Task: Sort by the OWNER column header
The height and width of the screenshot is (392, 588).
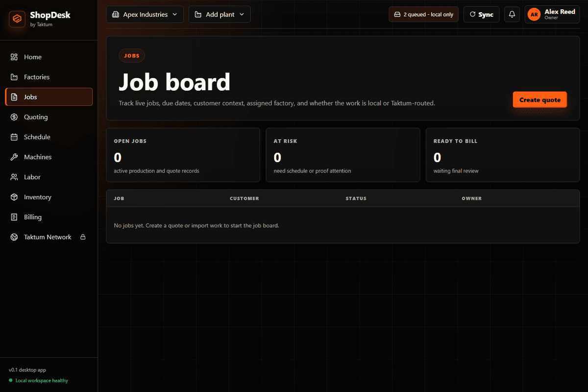Action: [x=472, y=198]
